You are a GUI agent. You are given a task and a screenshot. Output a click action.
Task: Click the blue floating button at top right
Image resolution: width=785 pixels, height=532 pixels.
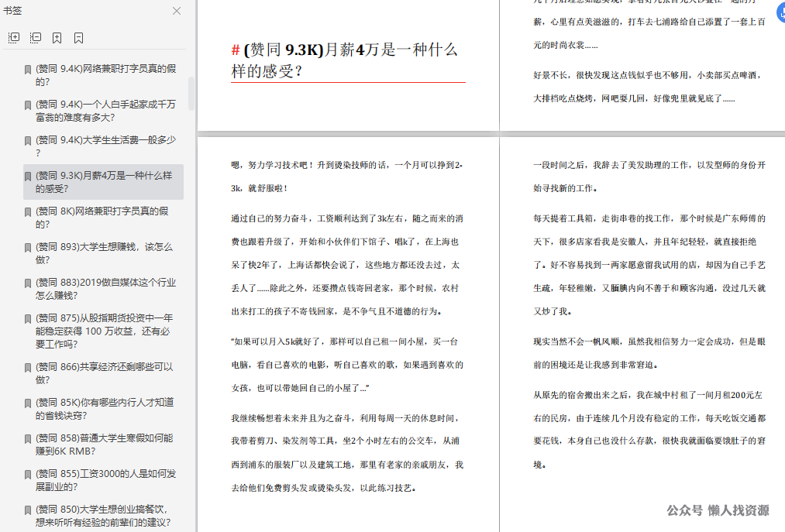(x=781, y=12)
